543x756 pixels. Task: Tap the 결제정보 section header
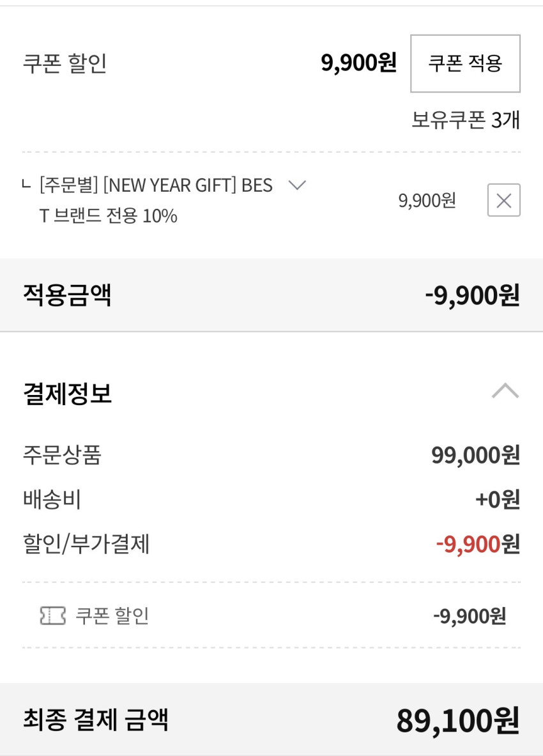tap(67, 394)
